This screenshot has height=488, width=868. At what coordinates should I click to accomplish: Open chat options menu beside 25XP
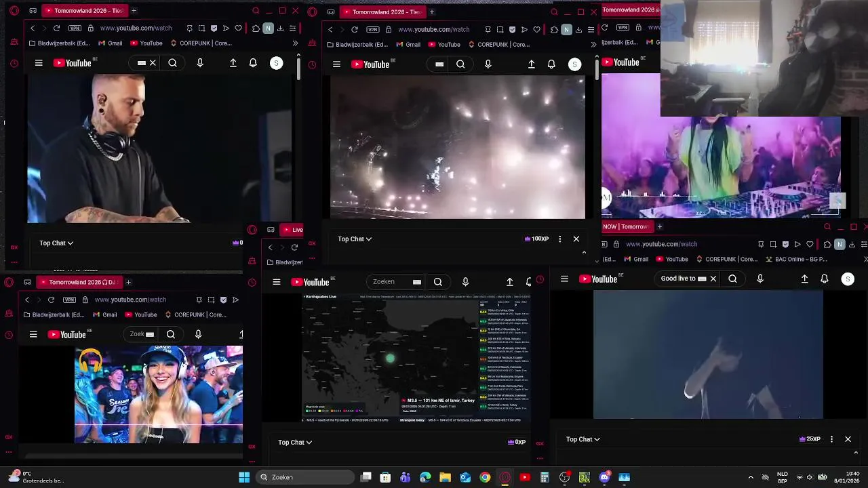[831, 439]
